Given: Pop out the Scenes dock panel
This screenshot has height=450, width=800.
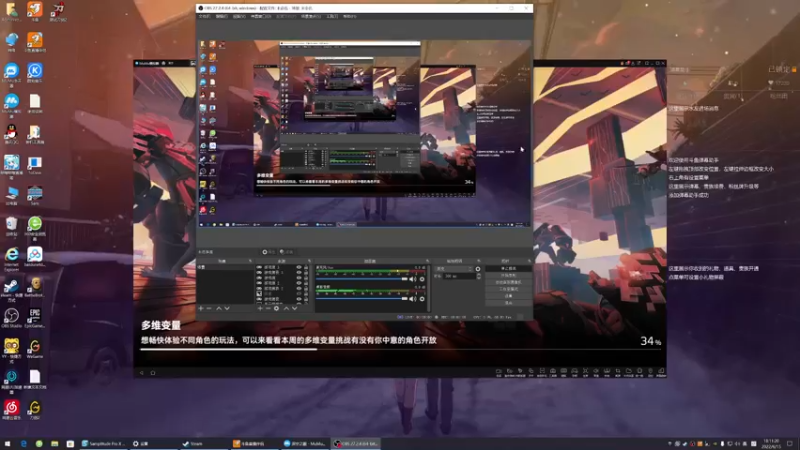Looking at the screenshot, I should coord(250,261).
